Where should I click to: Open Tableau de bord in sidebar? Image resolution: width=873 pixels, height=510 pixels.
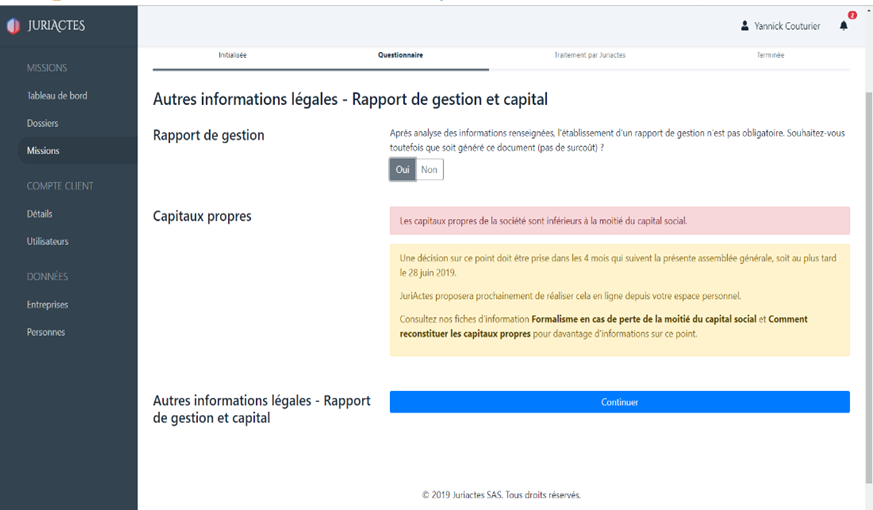[57, 96]
